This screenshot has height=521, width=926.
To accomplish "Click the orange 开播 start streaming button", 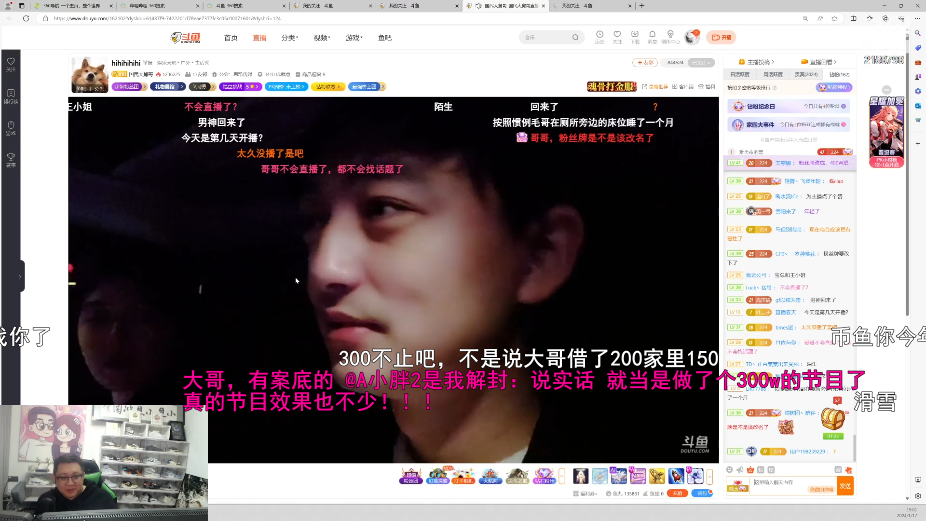I will coord(721,37).
